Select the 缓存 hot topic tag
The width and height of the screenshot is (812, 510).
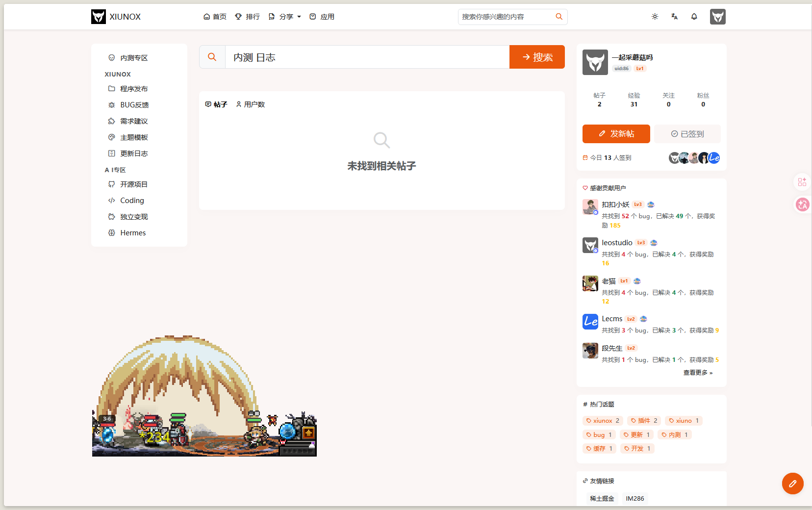click(599, 449)
